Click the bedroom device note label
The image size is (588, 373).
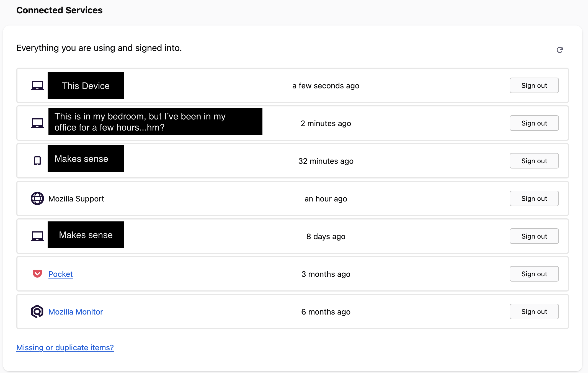tap(155, 122)
